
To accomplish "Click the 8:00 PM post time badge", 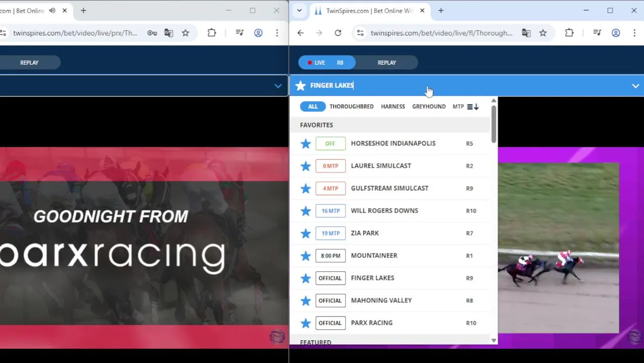I will [x=331, y=256].
